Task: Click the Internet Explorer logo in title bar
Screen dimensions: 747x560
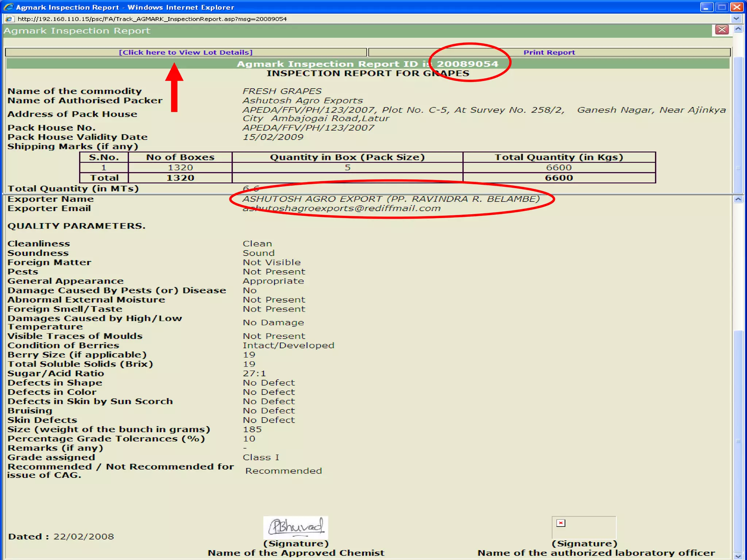Action: [x=8, y=7]
